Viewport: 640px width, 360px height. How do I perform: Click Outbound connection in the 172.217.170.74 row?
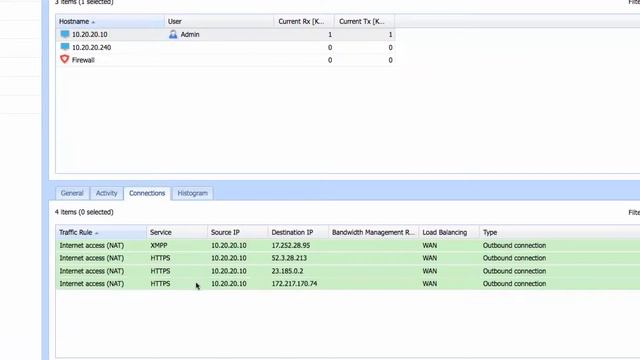[x=514, y=284]
